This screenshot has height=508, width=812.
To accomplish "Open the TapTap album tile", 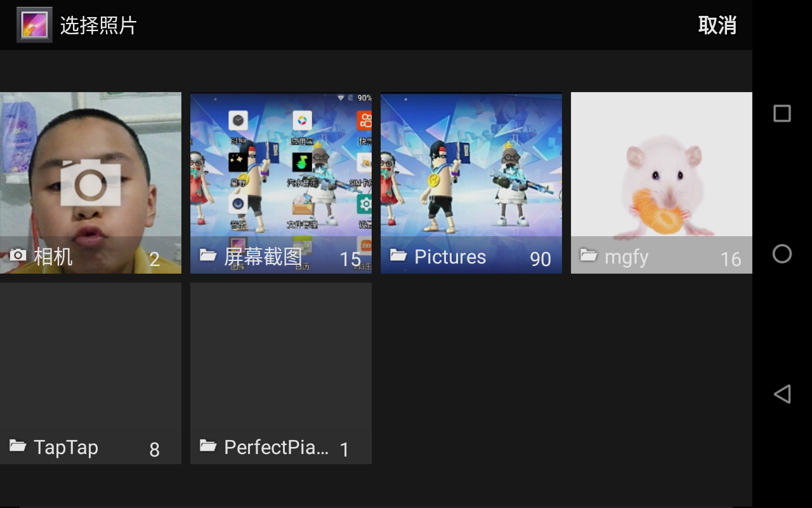I will coord(91,373).
